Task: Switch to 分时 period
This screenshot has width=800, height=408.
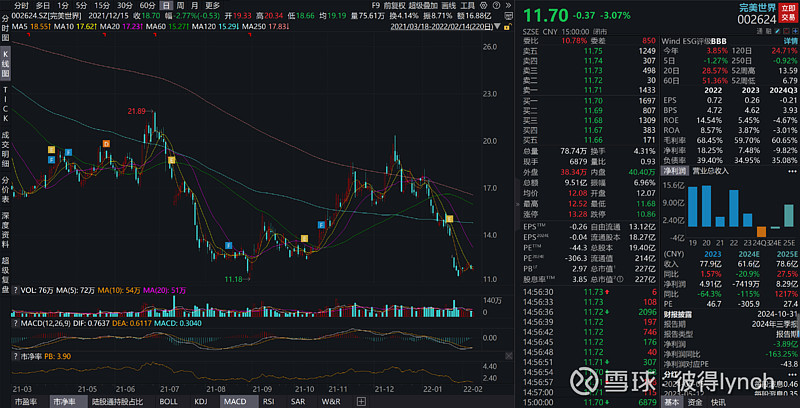Action: pyautogui.click(x=21, y=6)
